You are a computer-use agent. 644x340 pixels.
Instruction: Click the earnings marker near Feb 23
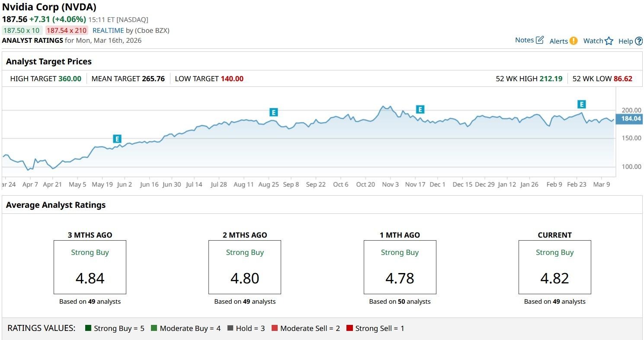pyautogui.click(x=582, y=104)
